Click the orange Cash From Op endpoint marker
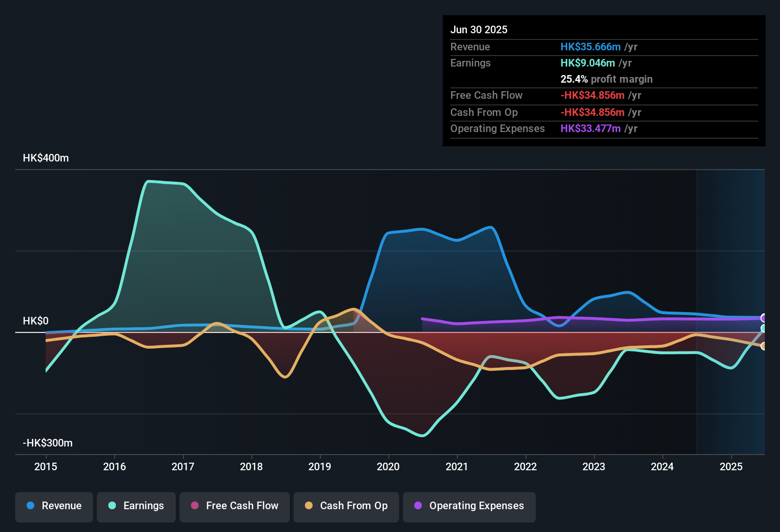780x532 pixels. coord(763,347)
